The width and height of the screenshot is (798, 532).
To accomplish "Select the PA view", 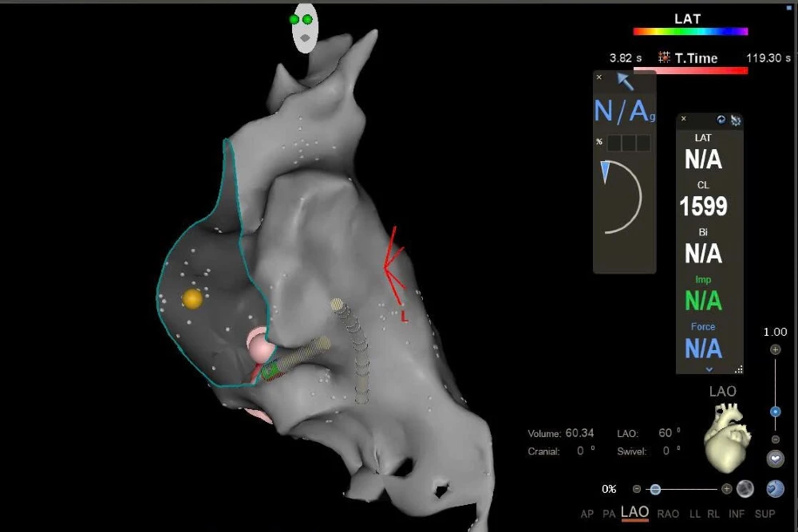I will tap(608, 514).
